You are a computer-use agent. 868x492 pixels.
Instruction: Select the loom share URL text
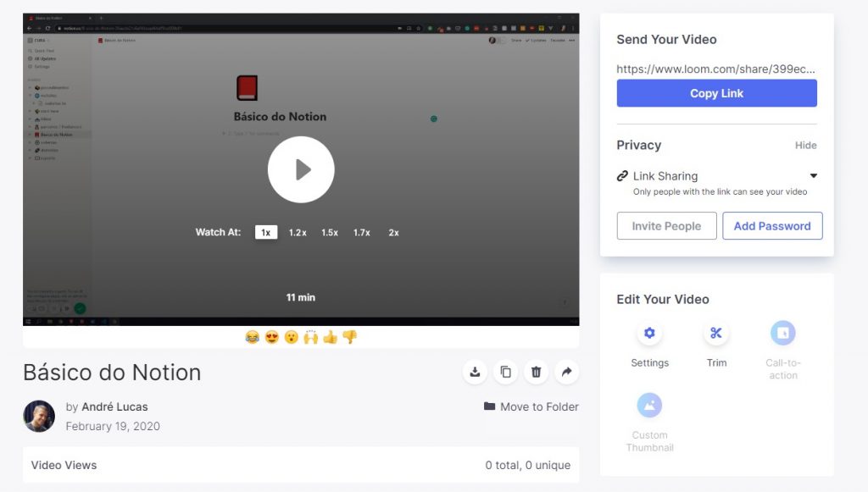pyautogui.click(x=715, y=69)
